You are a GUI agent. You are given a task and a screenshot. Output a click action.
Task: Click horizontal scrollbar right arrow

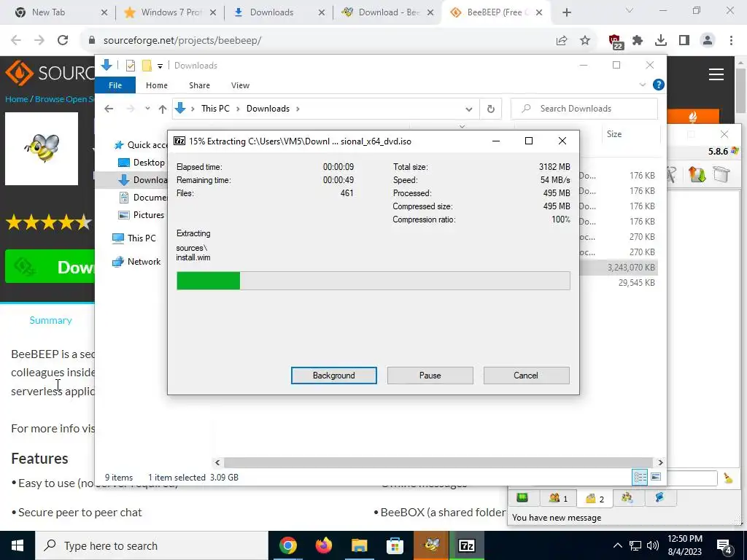click(x=660, y=462)
